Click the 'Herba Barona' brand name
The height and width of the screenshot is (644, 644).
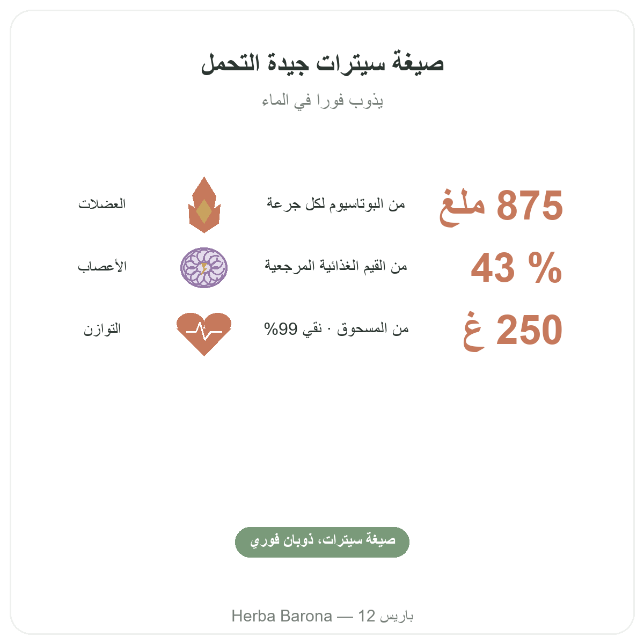coord(282,616)
